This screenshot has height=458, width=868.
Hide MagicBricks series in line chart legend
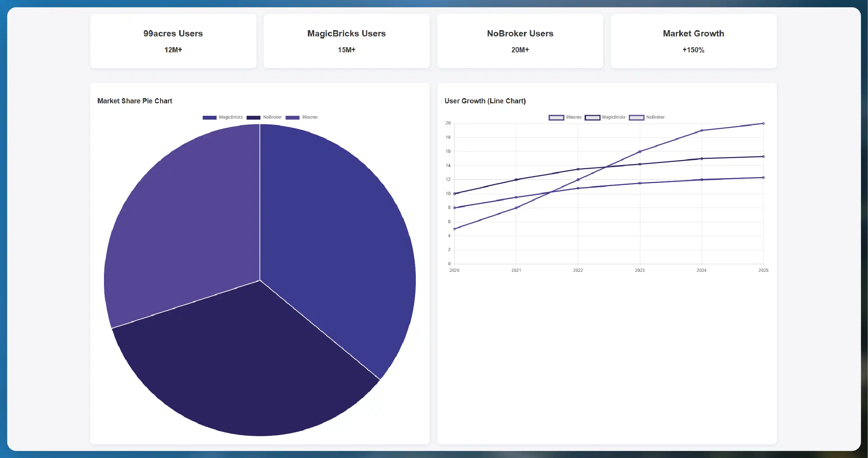(592, 118)
